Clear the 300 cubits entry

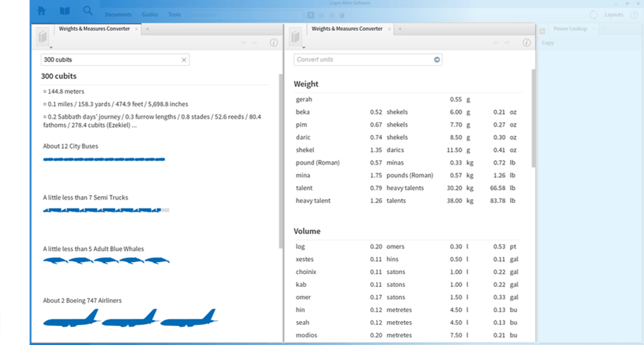(x=184, y=60)
